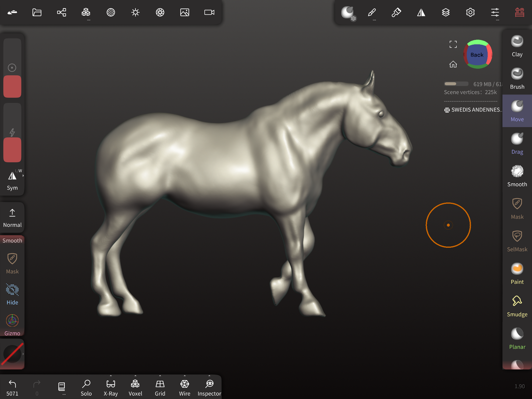Toggle the Grid display

click(160, 388)
